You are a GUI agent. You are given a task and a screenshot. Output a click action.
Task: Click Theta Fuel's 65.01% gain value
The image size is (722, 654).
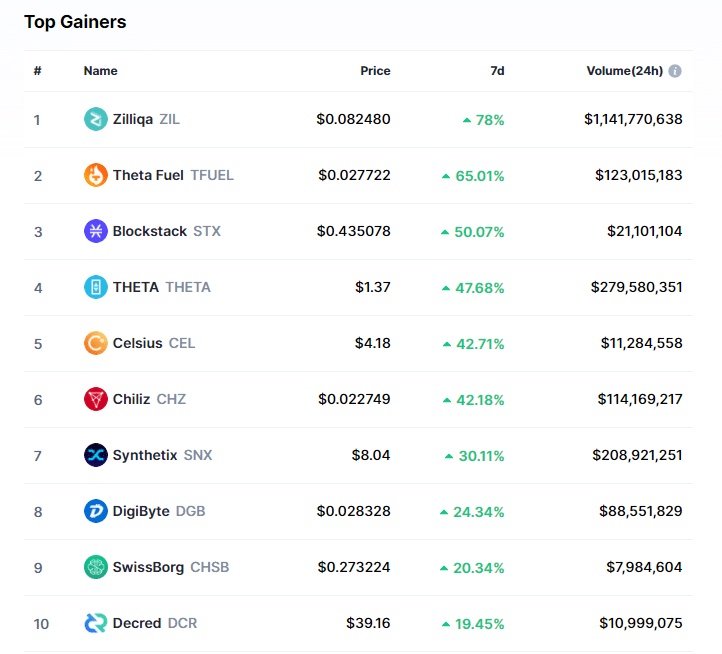tap(479, 175)
